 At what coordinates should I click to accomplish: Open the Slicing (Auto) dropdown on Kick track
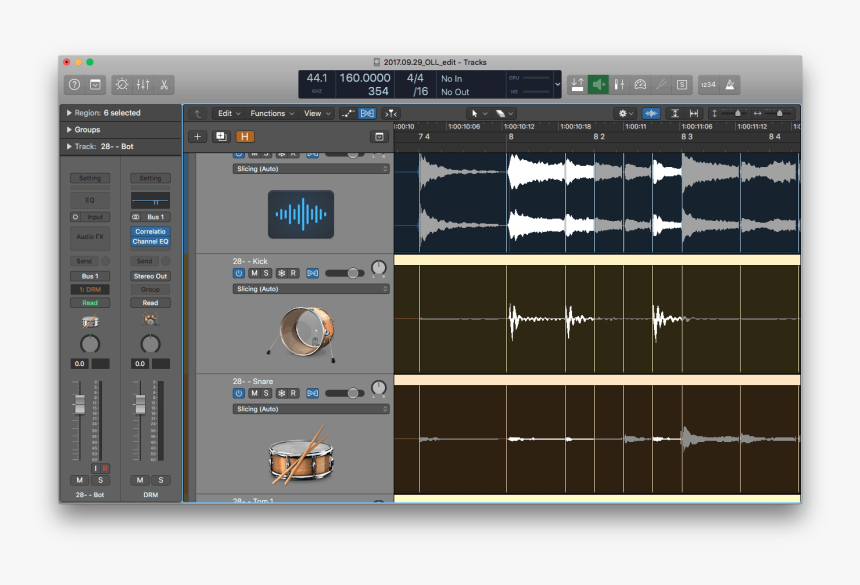pos(310,288)
